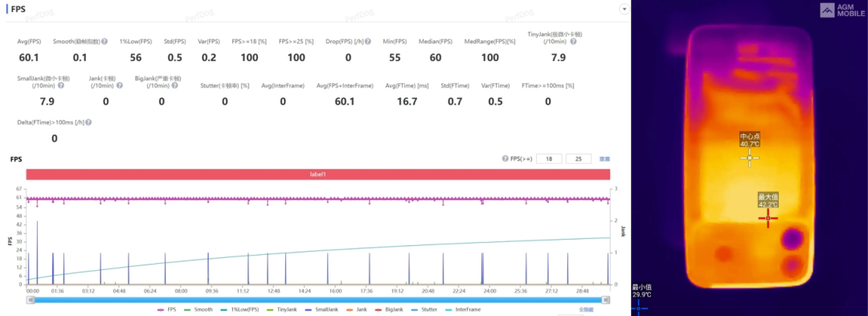Image resolution: width=868 pixels, height=316 pixels.
Task: Click the FPS threshold field showing 18
Action: click(x=549, y=159)
